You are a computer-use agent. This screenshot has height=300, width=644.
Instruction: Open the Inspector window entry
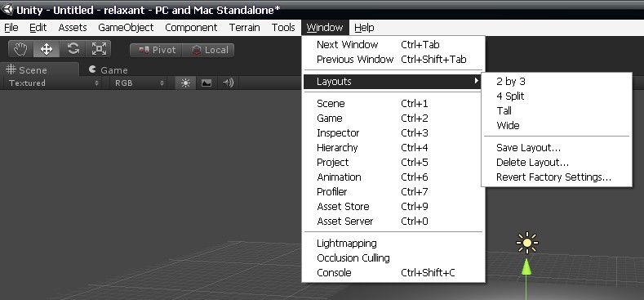click(x=393, y=133)
